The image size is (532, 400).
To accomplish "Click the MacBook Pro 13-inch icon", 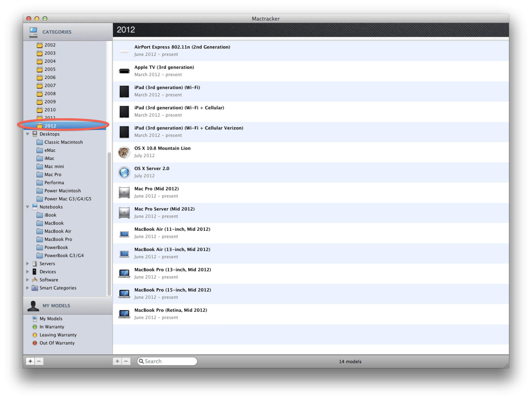I will click(x=124, y=274).
